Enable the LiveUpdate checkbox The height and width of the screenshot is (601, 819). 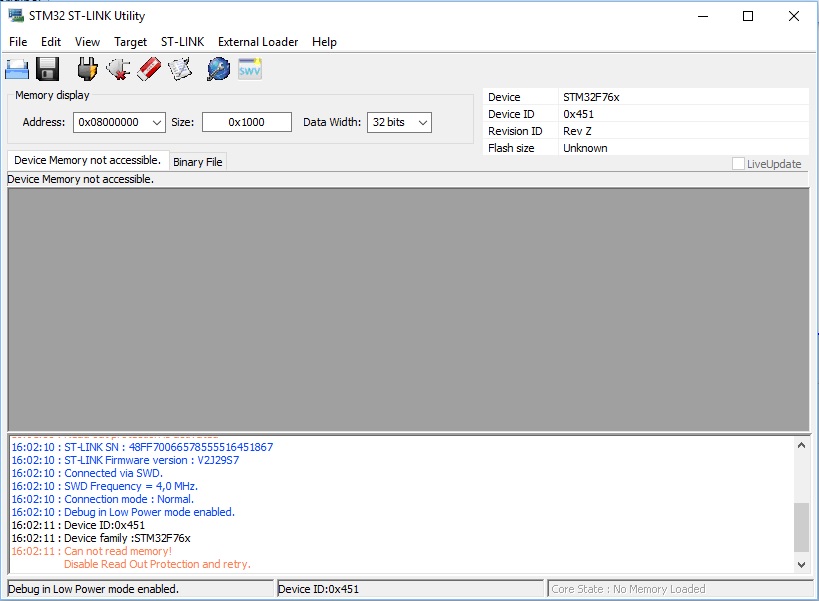[x=738, y=164]
